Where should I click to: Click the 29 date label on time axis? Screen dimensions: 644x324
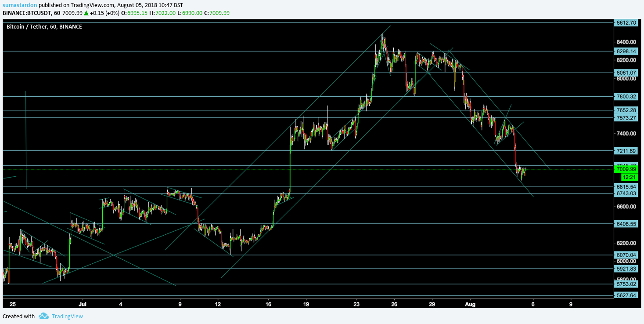(x=432, y=304)
